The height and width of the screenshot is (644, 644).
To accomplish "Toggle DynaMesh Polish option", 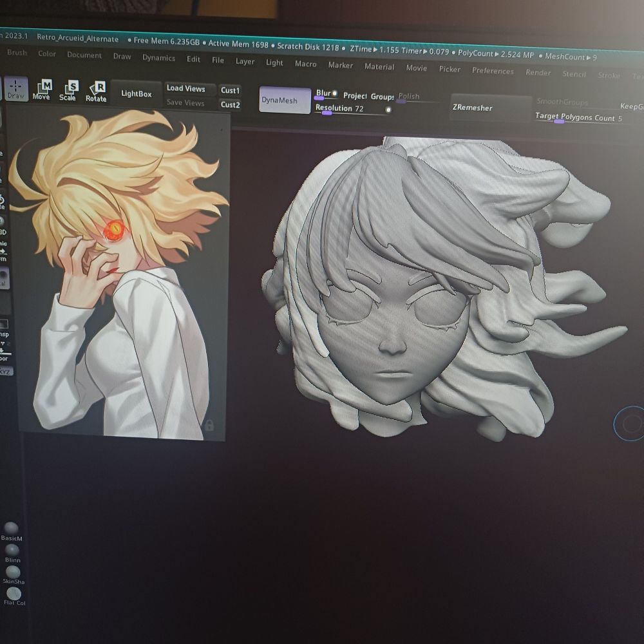I will (409, 97).
